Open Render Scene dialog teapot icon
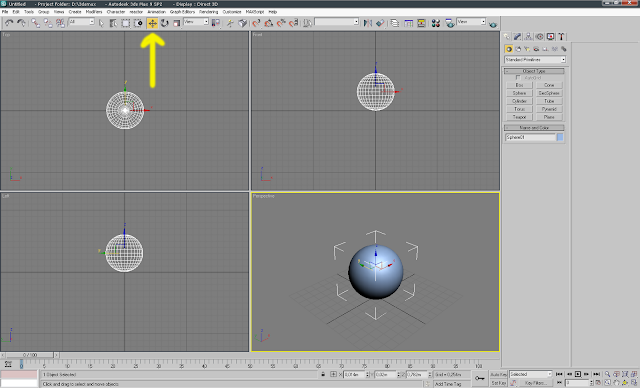Screen dimensions: 640x388 click(x=450, y=23)
